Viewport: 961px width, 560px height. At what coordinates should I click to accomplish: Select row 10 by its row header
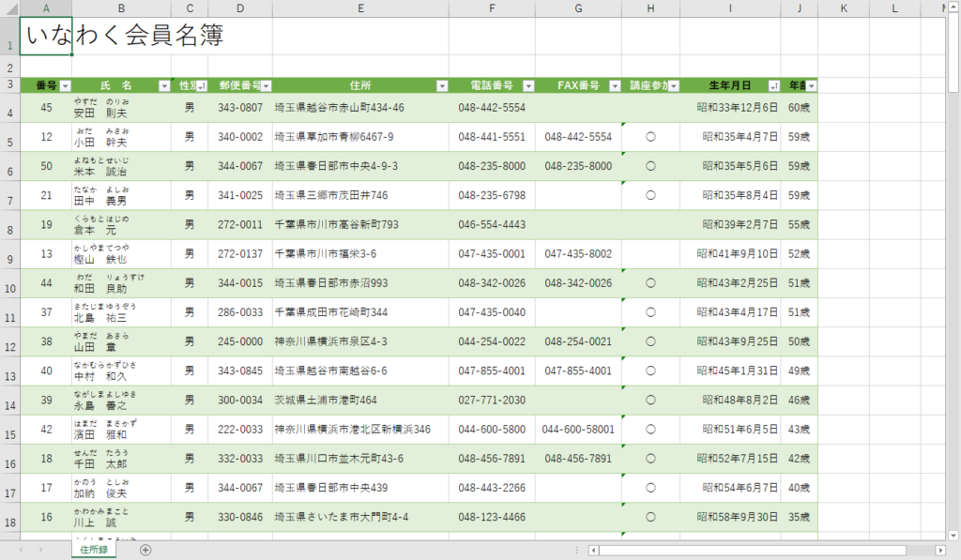[9, 283]
